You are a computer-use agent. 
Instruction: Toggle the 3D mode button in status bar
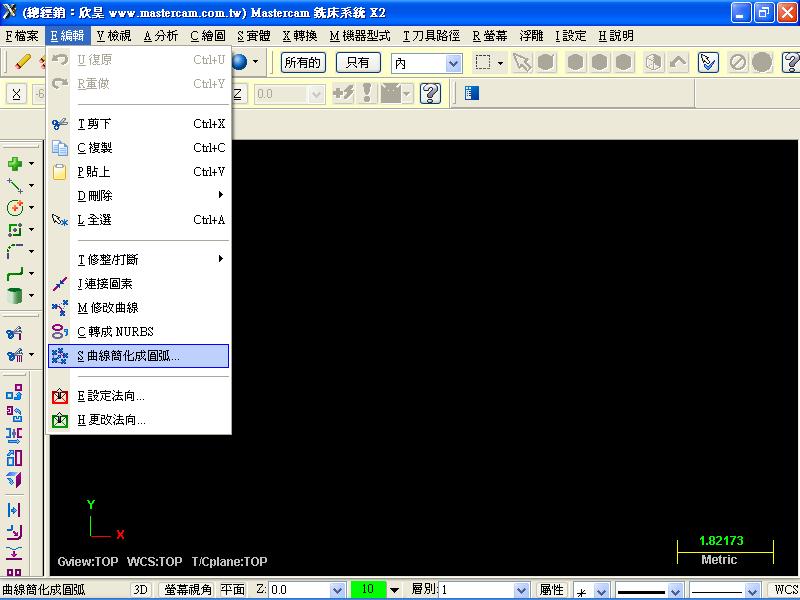point(140,590)
